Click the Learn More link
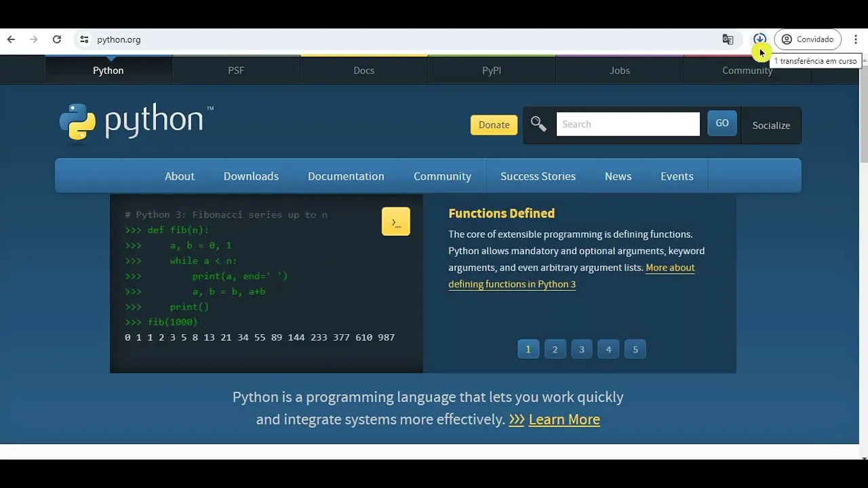The image size is (868, 488). [x=564, y=420]
